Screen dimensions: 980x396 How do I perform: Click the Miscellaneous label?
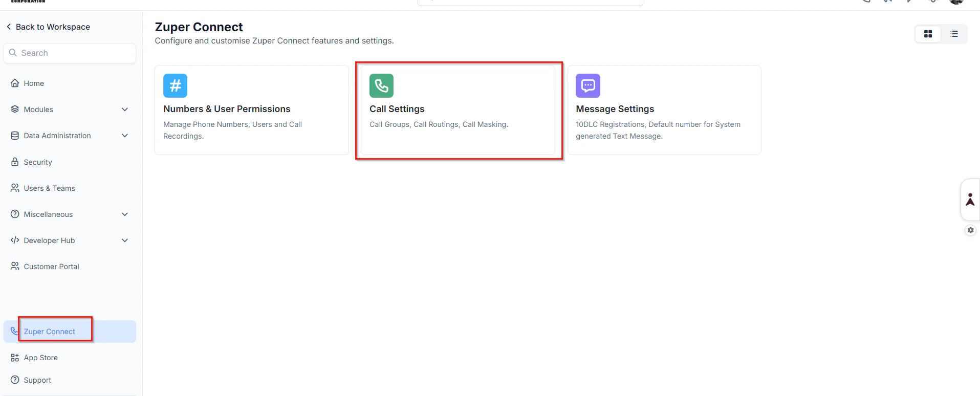coord(48,214)
